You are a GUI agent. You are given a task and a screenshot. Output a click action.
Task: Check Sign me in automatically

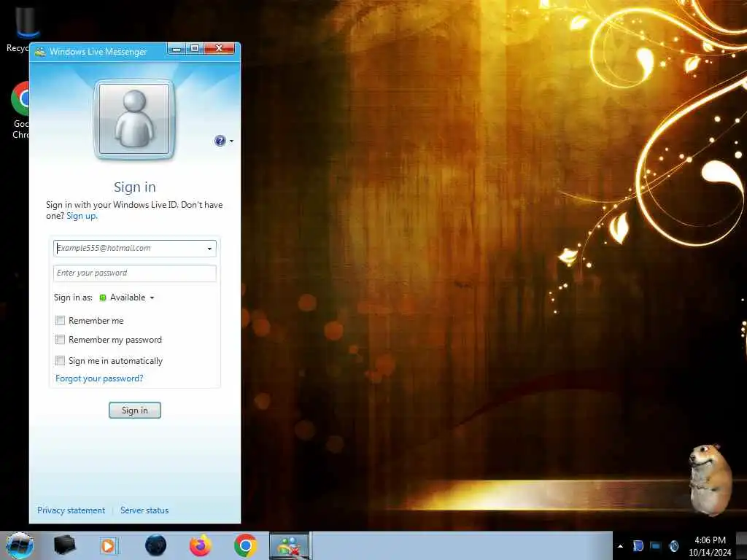tap(60, 360)
